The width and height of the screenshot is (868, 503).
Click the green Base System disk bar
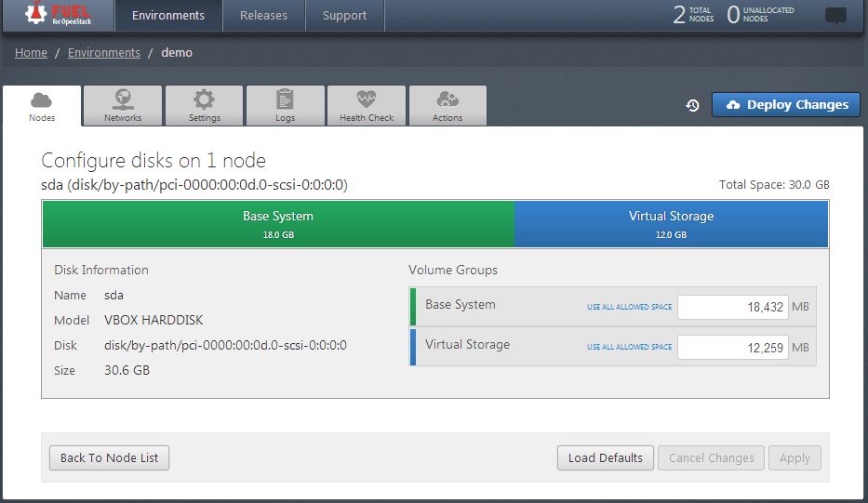pos(278,224)
